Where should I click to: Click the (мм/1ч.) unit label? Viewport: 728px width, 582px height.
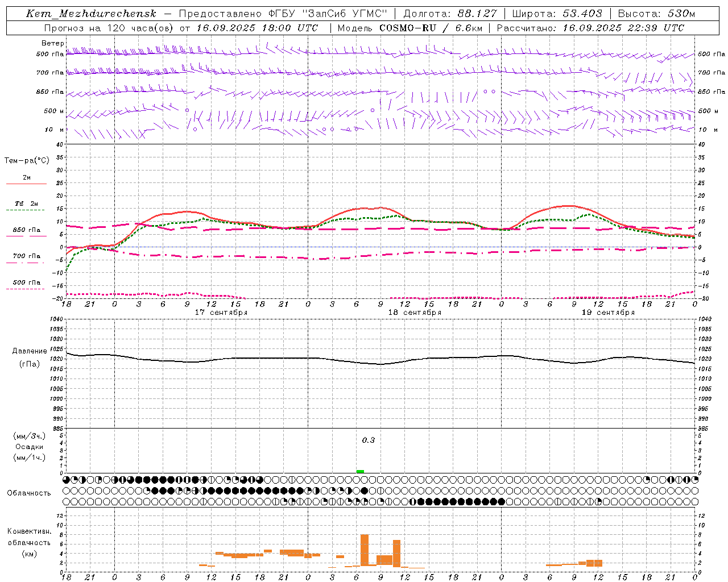point(30,458)
